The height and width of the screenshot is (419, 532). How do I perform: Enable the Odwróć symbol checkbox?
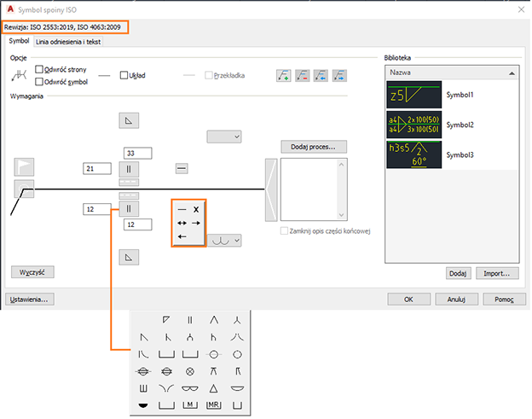click(x=39, y=81)
